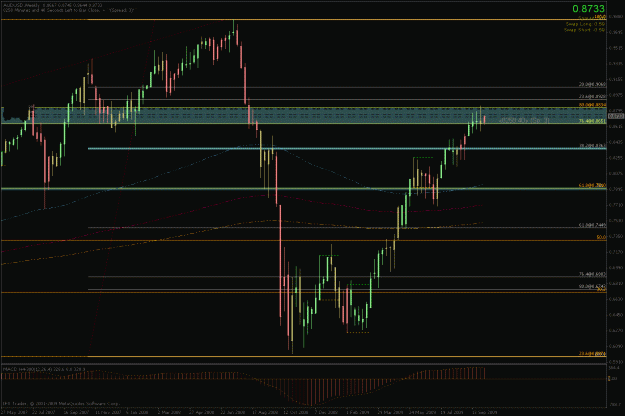Click the current price marker on price axis
Image resolution: width=625 pixels, height=416 pixels.
point(616,116)
